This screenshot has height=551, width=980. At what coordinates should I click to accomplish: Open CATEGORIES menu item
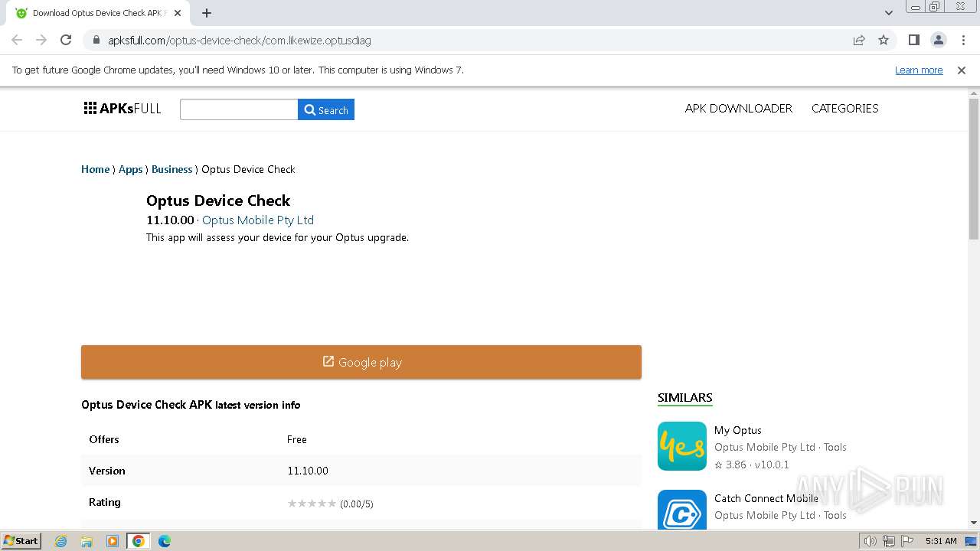pyautogui.click(x=844, y=108)
